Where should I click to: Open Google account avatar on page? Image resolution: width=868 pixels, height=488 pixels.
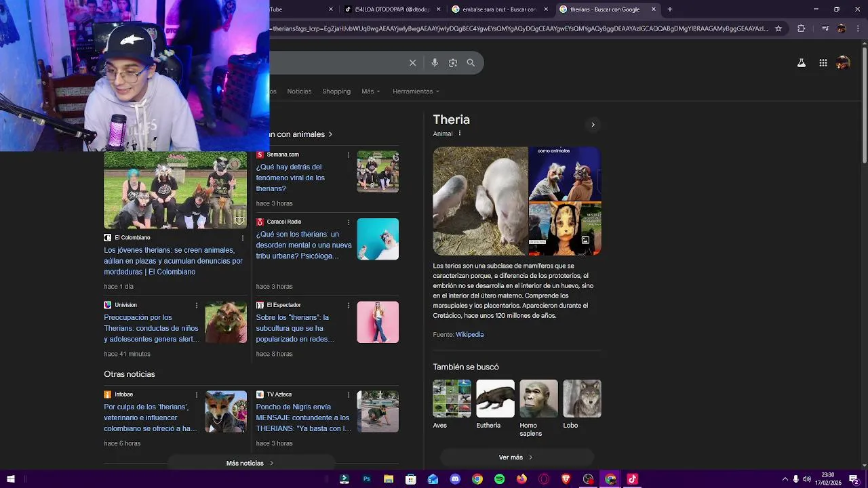843,63
